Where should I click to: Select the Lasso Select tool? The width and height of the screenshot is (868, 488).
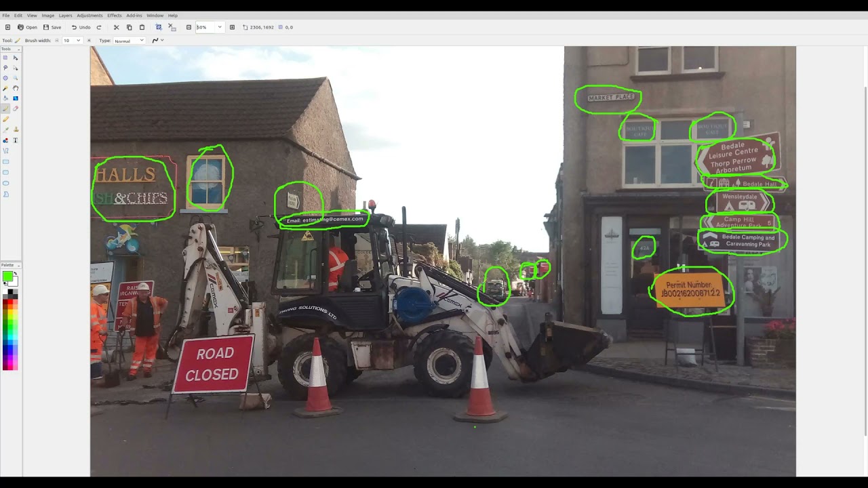5,68
